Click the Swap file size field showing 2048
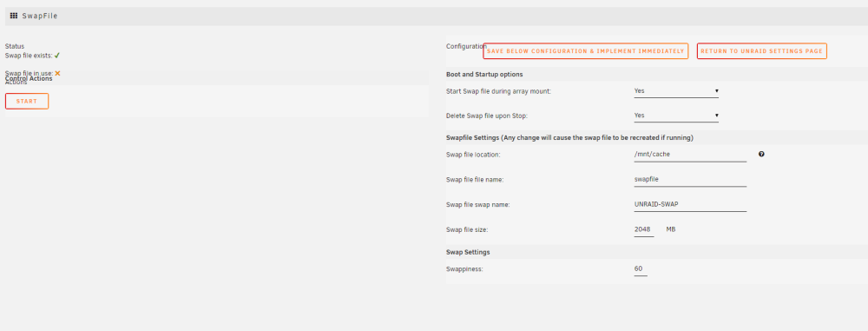Viewport: 868px width, 331px height. coord(644,229)
